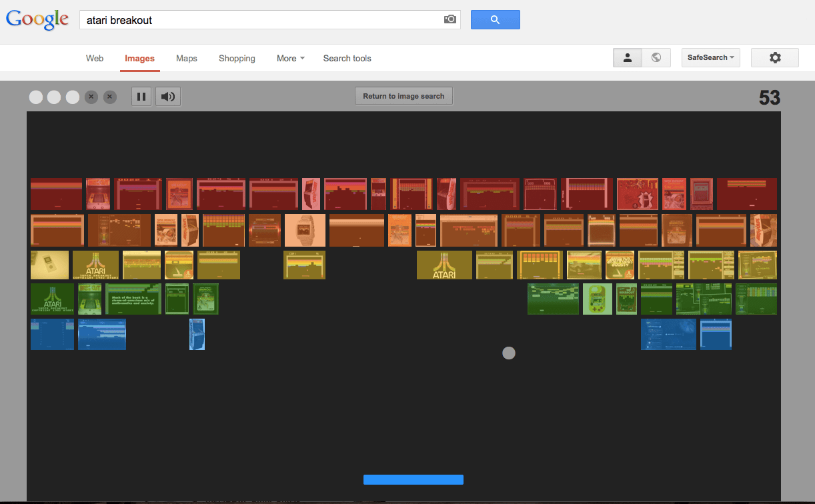Pause the Breakout game
Viewport: 815px width, 504px height.
[141, 97]
